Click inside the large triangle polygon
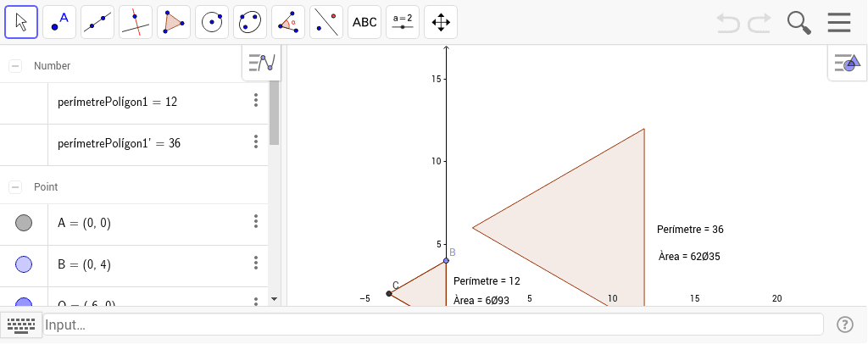The image size is (868, 344). tap(587, 227)
